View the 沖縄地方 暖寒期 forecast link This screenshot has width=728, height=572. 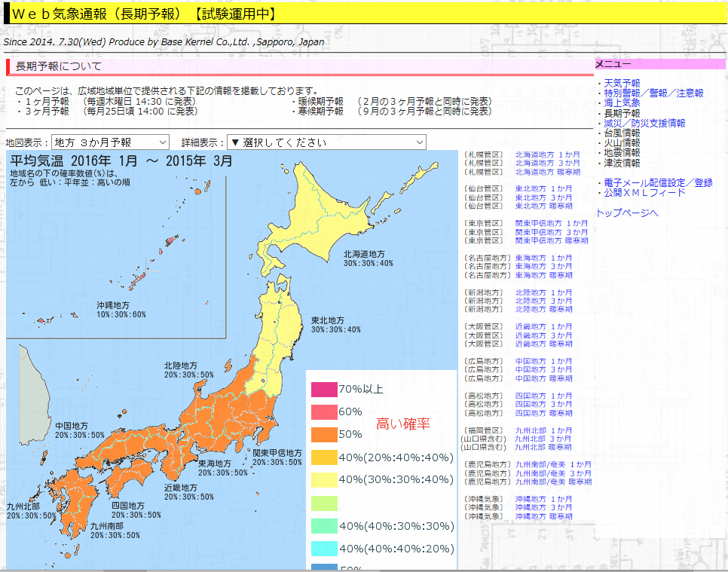(543, 517)
